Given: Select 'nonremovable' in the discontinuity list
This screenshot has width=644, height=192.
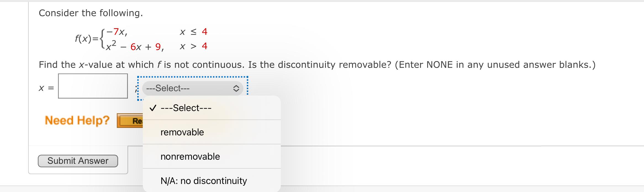Looking at the screenshot, I should click(x=190, y=156).
